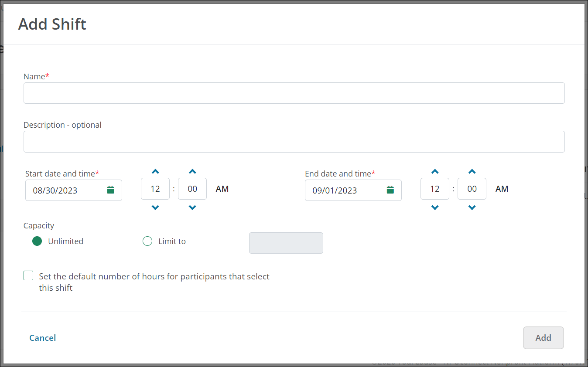The image size is (588, 367).
Task: Decrease the start time minutes
Action: click(192, 207)
